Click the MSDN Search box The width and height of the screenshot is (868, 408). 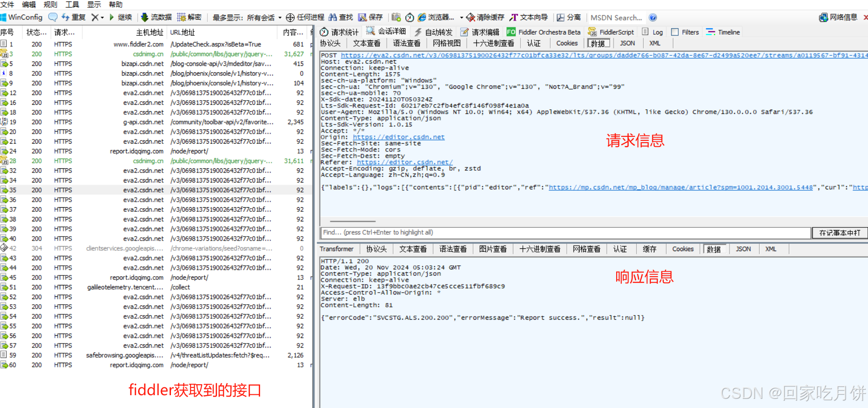tap(616, 17)
